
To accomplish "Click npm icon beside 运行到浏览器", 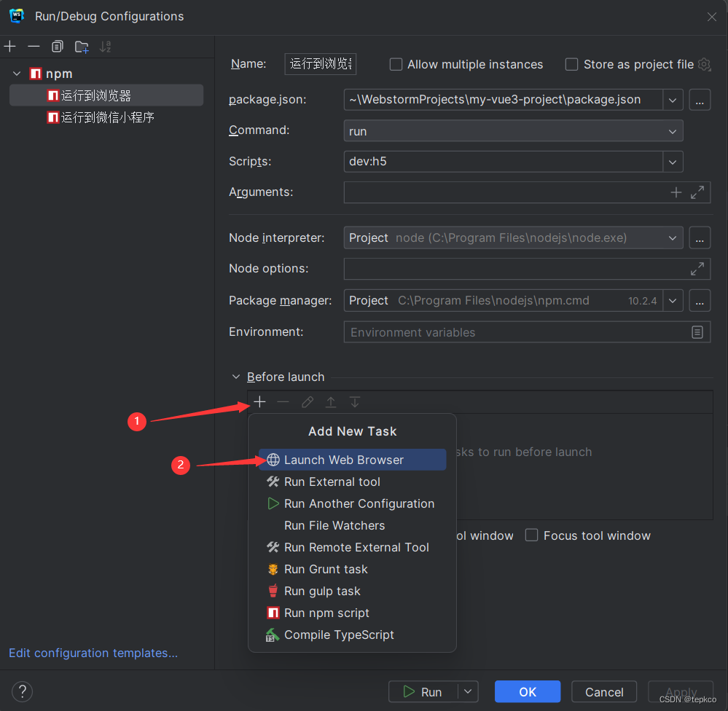I will pyautogui.click(x=53, y=95).
